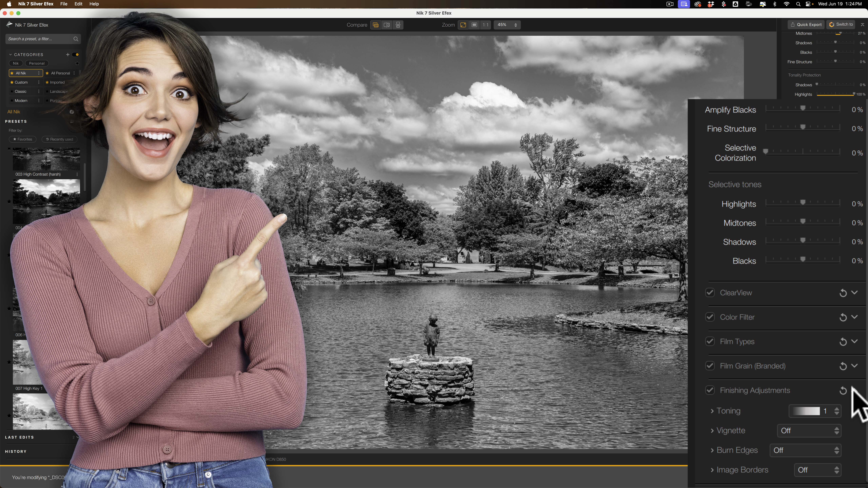The height and width of the screenshot is (488, 868).
Task: Select the split-view compare icon
Action: point(387,25)
